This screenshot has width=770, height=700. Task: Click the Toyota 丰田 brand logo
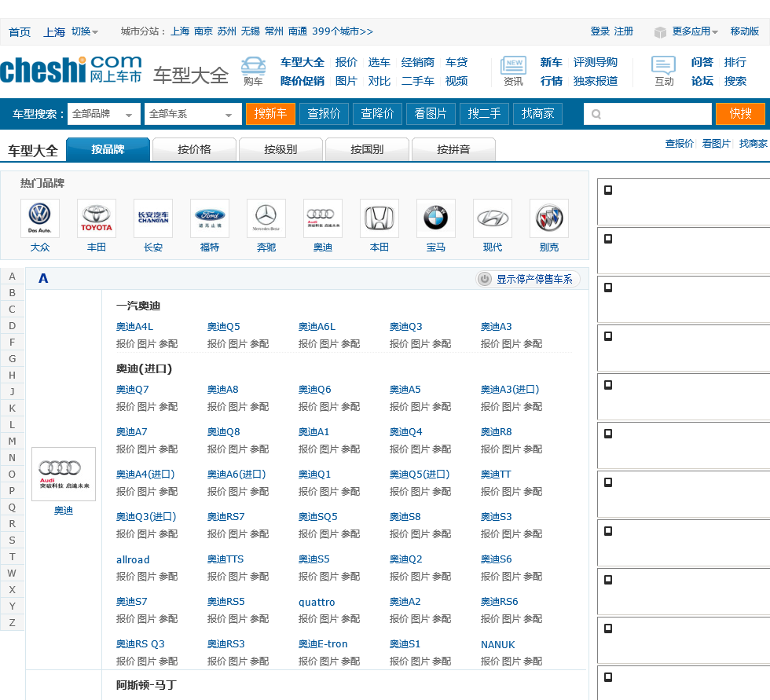[96, 218]
